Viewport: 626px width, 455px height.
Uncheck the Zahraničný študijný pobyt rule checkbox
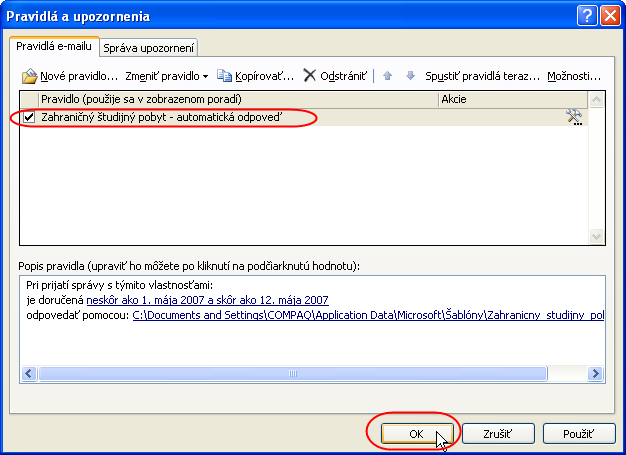click(x=29, y=118)
